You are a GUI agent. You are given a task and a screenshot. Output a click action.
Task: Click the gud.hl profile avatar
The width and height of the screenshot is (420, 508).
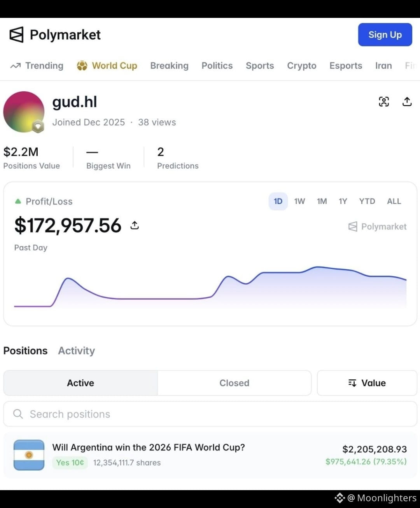24,112
